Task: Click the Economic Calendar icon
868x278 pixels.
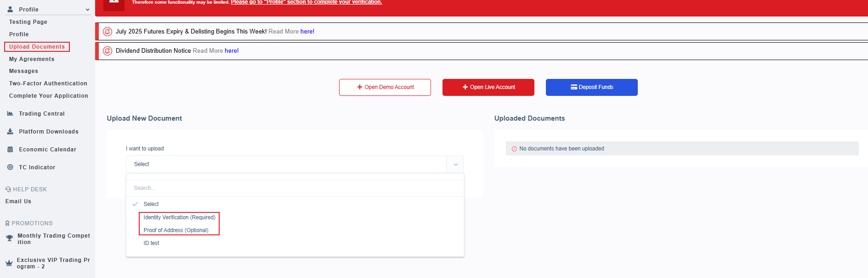Action: [x=10, y=149]
